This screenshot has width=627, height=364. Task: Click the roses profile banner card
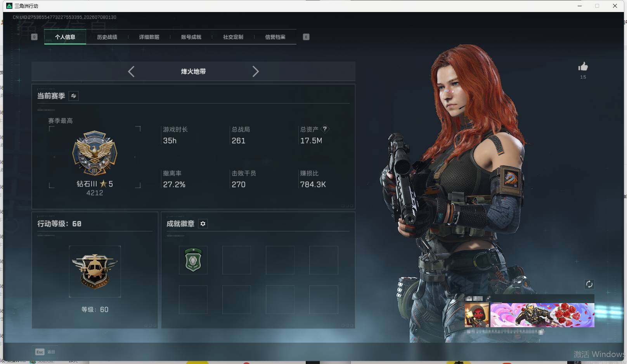click(x=542, y=315)
